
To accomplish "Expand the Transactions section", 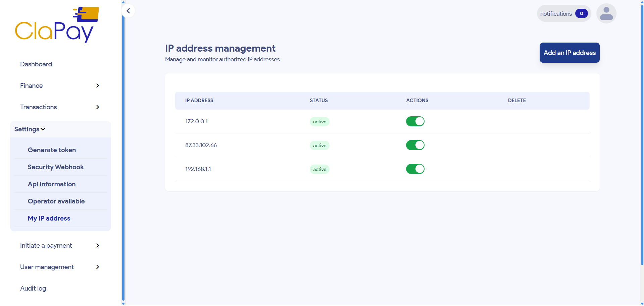I will 97,107.
